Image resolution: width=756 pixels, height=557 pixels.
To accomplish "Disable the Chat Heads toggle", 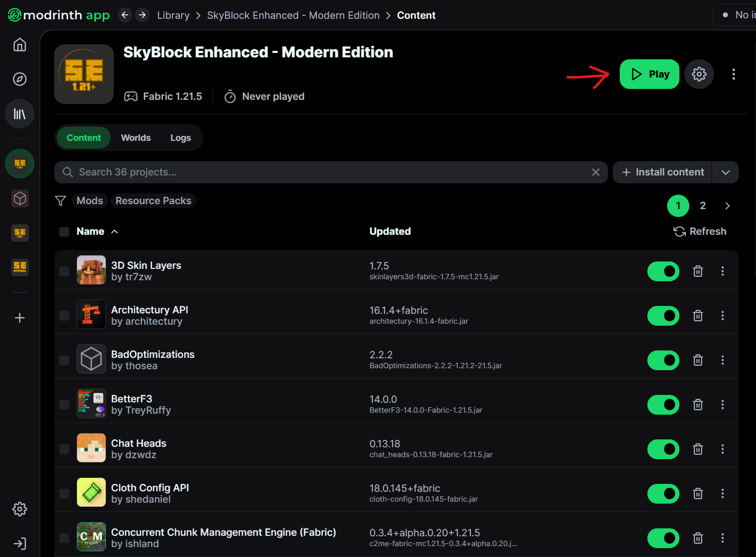I will [x=663, y=449].
